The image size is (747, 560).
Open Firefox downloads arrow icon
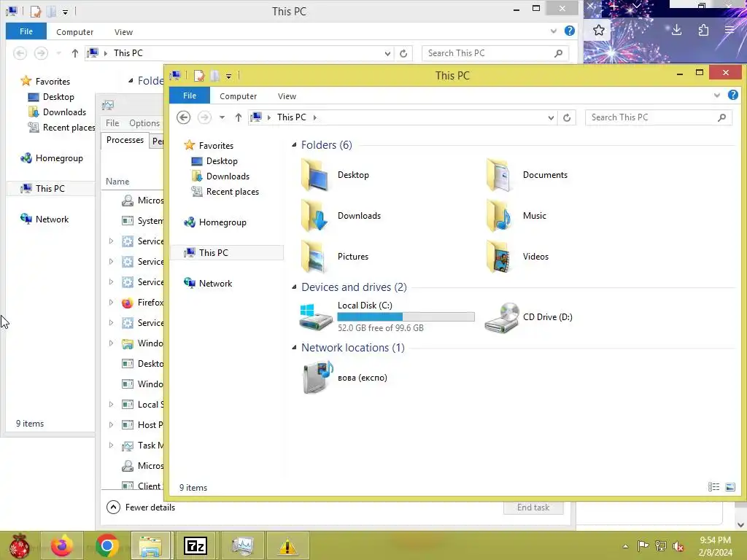(676, 31)
